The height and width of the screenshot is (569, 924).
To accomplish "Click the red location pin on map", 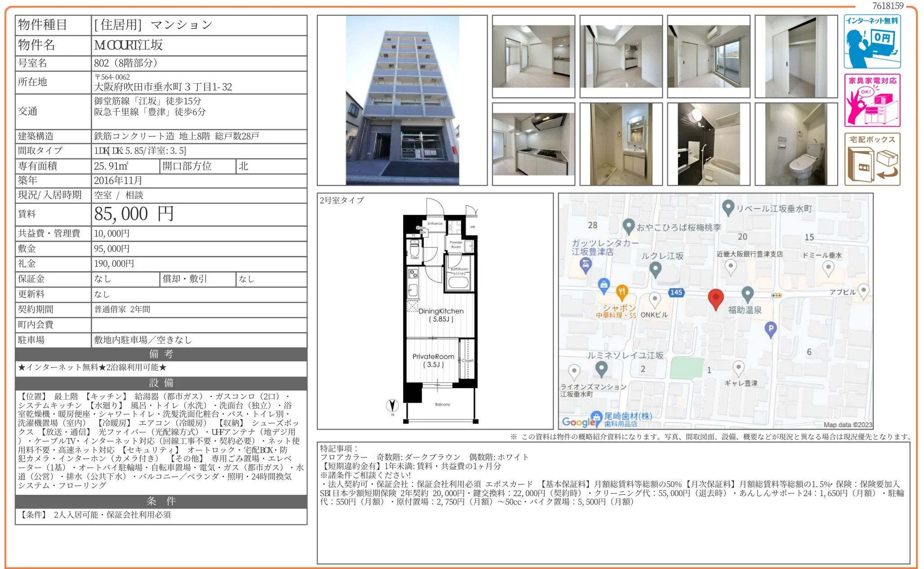I will pos(715,298).
